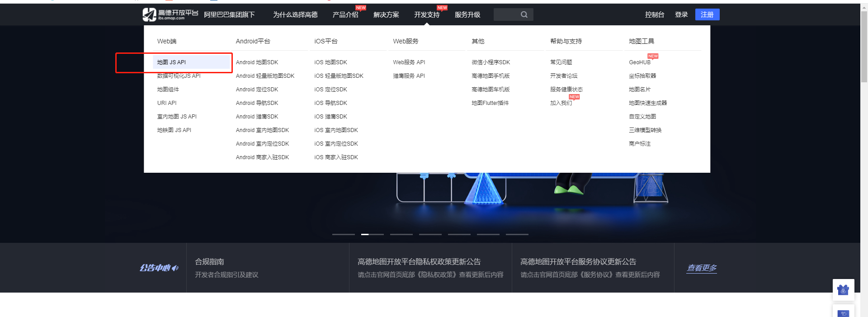Open iOS 室内地图SDK
The height and width of the screenshot is (317, 868).
[336, 130]
